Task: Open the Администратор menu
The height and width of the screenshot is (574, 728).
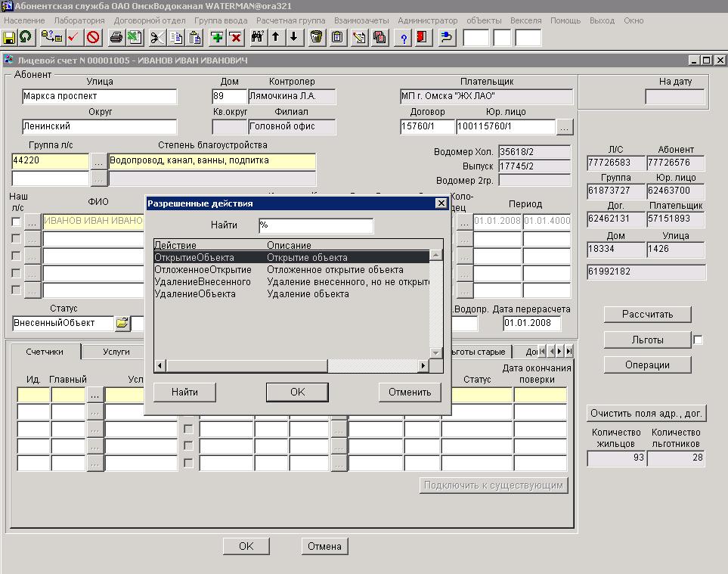Action: pyautogui.click(x=427, y=20)
